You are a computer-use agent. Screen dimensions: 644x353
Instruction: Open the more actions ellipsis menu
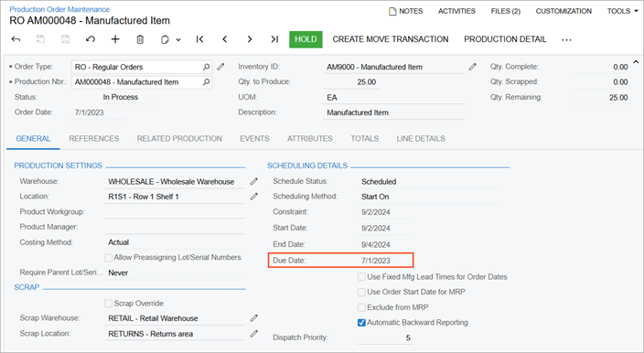[566, 40]
